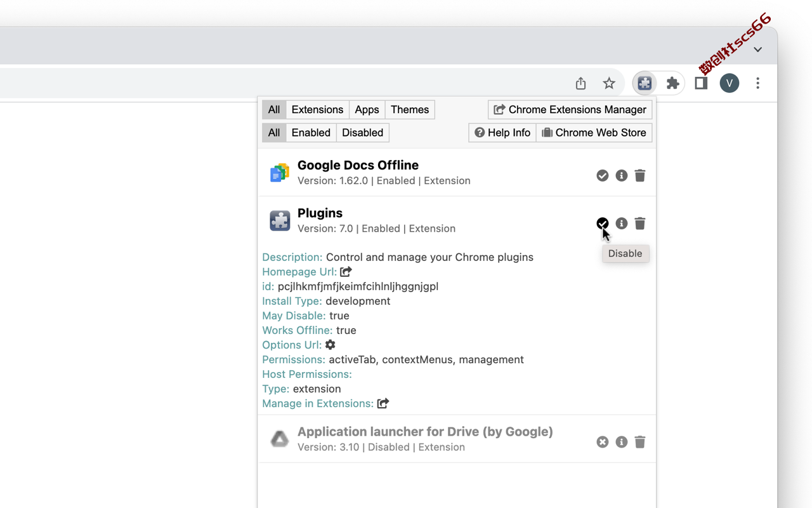812x508 pixels.
Task: Open Manage in Extensions link icon
Action: [383, 403]
